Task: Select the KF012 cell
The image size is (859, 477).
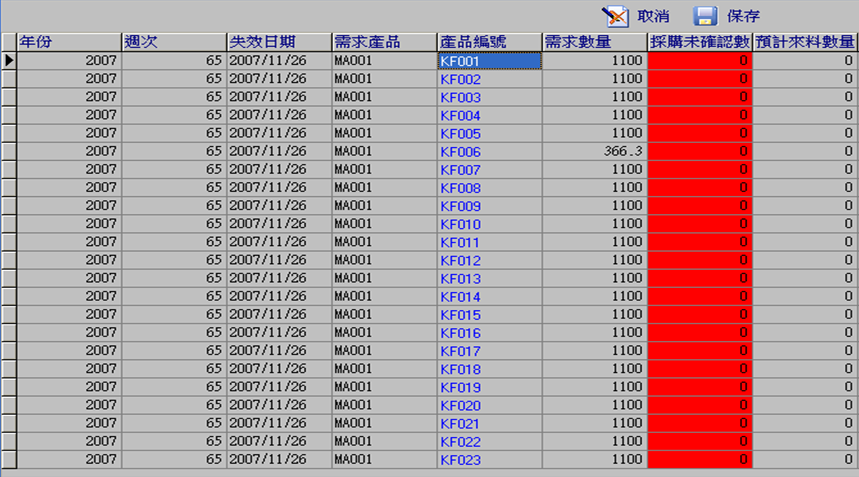Action: click(490, 260)
